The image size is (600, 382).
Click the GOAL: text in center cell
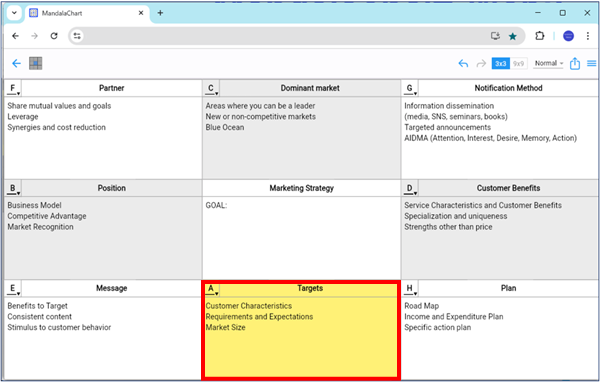[216, 206]
